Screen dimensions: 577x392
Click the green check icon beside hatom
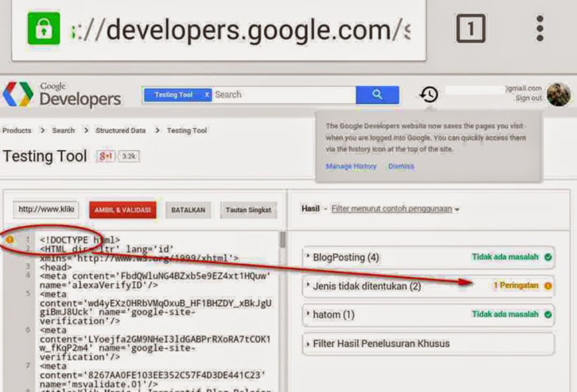(548, 315)
